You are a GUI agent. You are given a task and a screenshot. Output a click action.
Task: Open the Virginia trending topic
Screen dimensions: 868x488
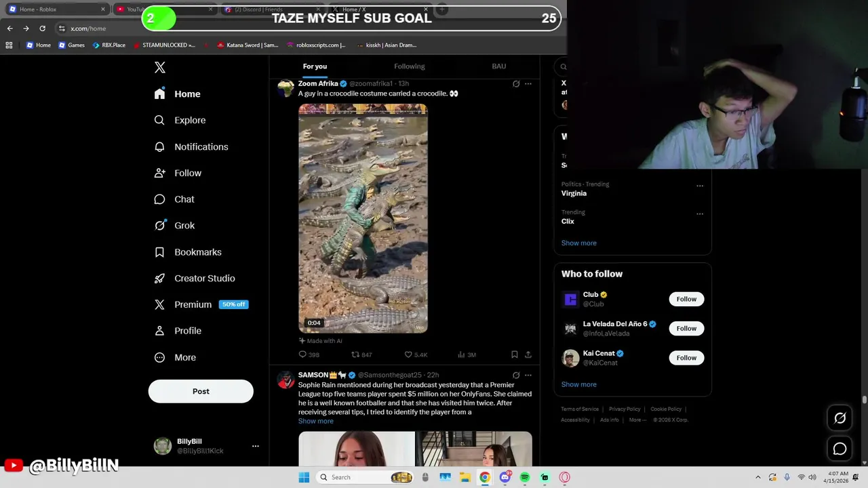pos(574,193)
